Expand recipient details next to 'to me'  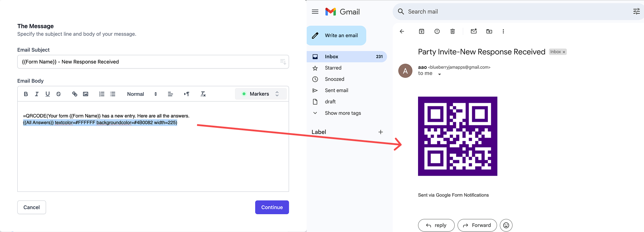pos(440,74)
